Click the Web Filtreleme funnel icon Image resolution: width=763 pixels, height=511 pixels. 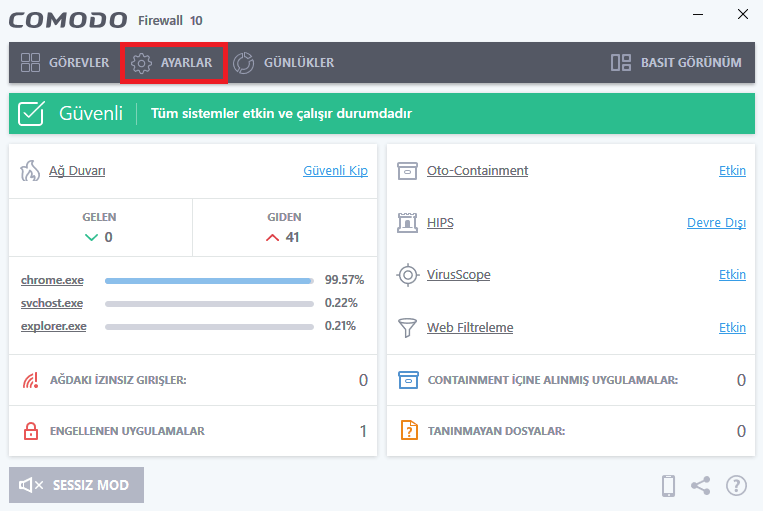(407, 328)
